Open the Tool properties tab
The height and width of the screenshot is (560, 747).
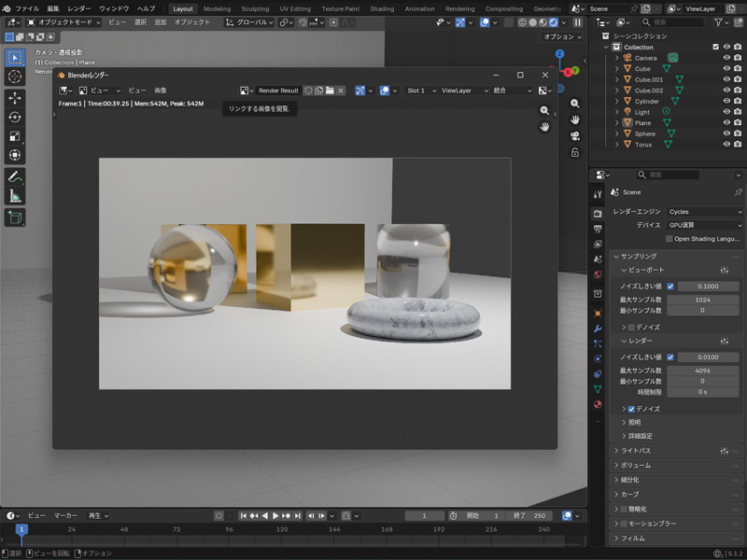598,194
